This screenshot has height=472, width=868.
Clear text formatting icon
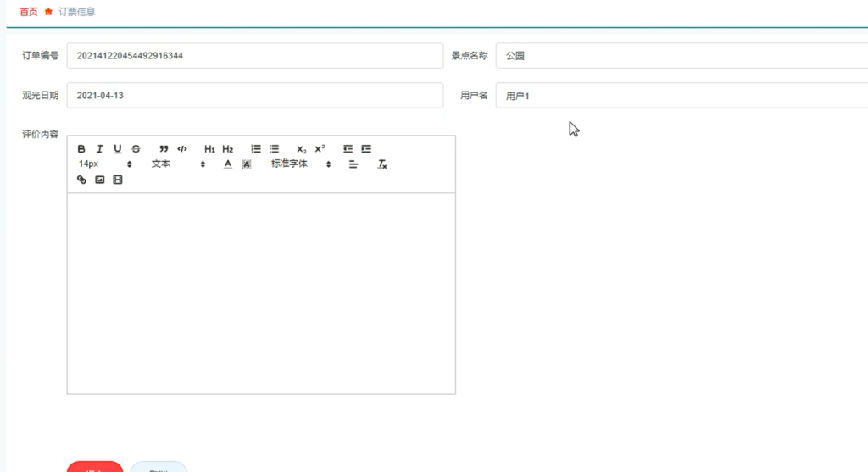click(382, 164)
